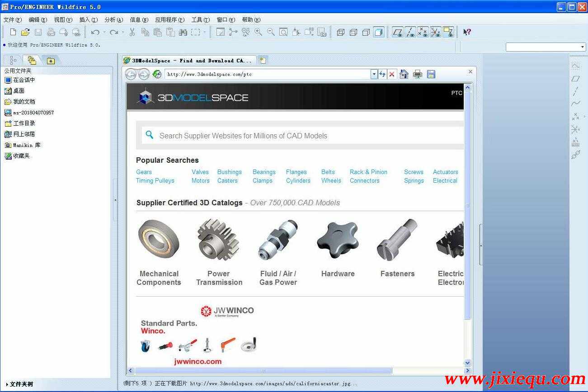Toggle datum planes display
This screenshot has width=588, height=392.
[398, 32]
